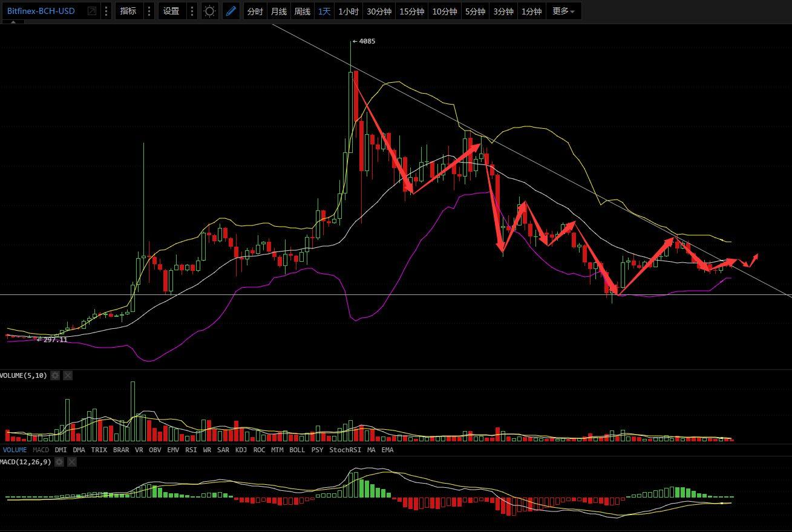Open more options dots beside Bitfinex-BCH-USD
This screenshot has width=792, height=532.
(x=106, y=11)
